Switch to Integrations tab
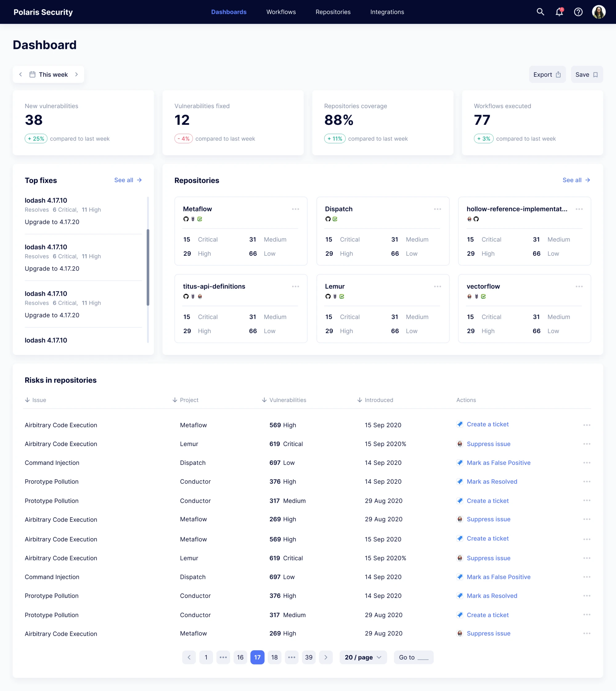The width and height of the screenshot is (616, 691). coord(387,12)
